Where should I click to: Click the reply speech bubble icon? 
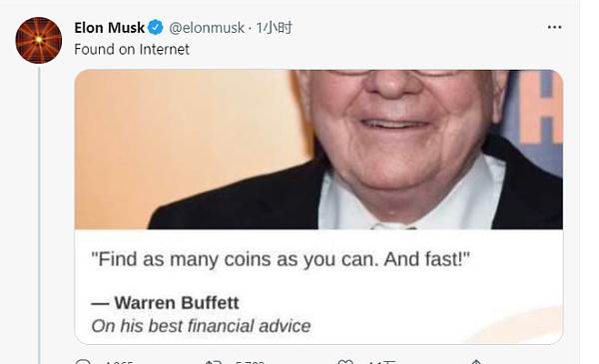coord(83,362)
